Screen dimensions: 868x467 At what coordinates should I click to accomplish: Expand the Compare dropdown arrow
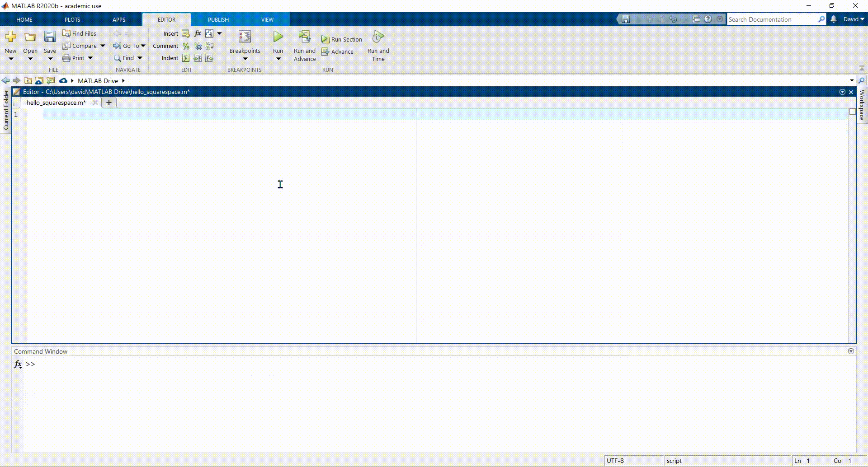click(103, 46)
